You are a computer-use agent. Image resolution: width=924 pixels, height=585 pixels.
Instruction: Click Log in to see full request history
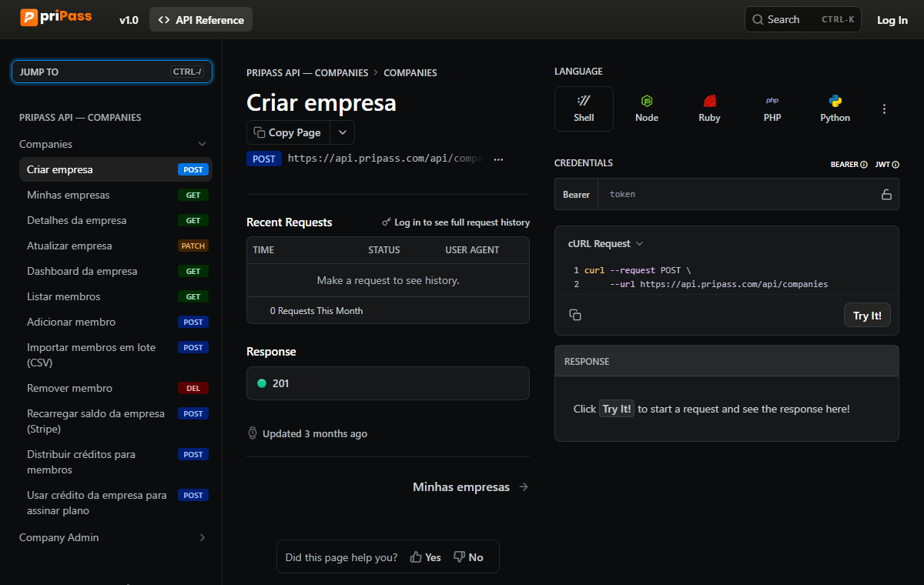456,222
